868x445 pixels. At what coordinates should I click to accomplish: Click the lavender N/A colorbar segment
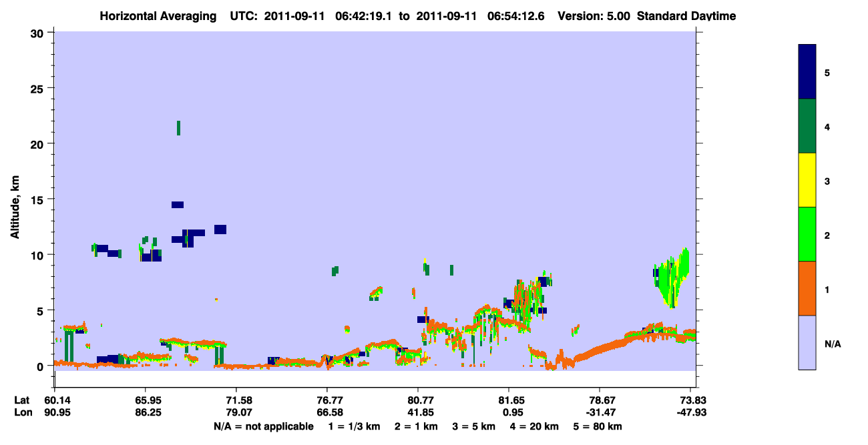(807, 342)
